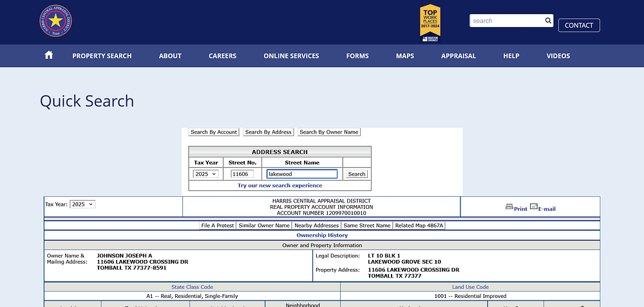Click the Quick Search heading

tap(87, 101)
